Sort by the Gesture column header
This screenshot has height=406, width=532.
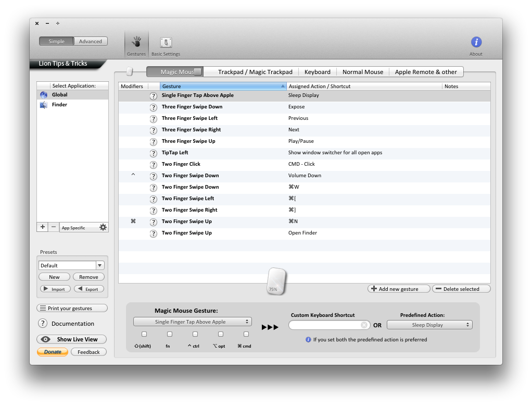click(x=223, y=87)
